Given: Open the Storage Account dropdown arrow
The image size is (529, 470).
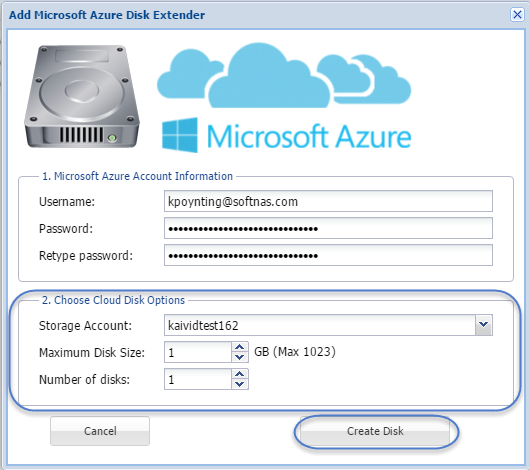Looking at the screenshot, I should 484,325.
